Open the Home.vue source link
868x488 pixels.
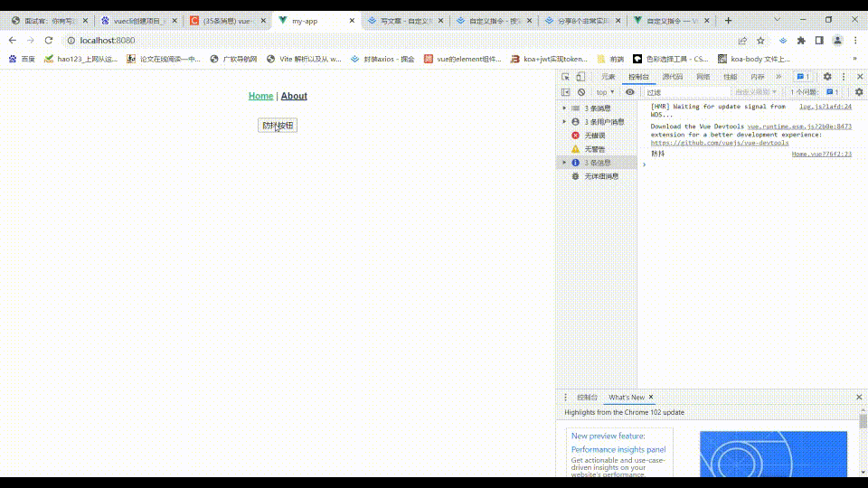tap(822, 154)
